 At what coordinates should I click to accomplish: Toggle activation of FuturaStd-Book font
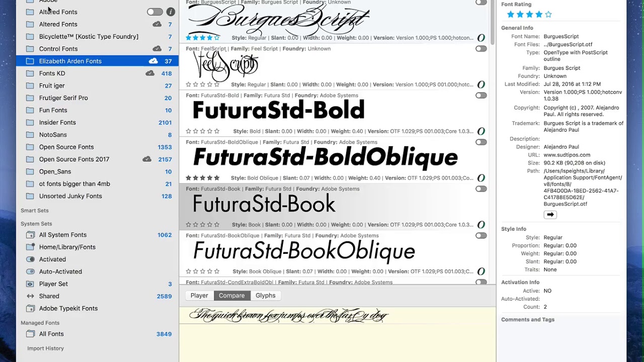point(481,189)
